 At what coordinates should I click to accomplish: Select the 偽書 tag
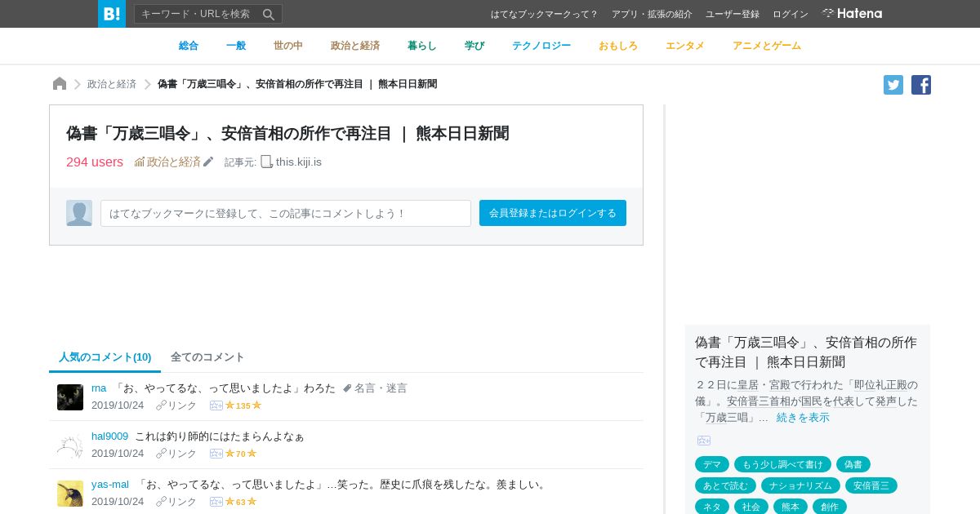tap(853, 464)
